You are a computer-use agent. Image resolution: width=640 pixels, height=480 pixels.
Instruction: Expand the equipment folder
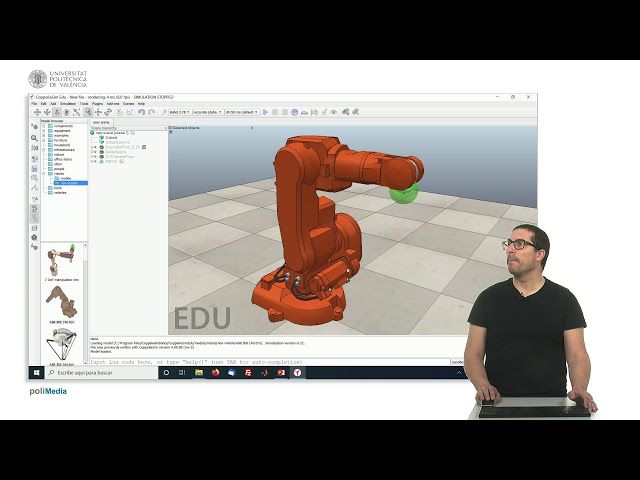[x=44, y=131]
